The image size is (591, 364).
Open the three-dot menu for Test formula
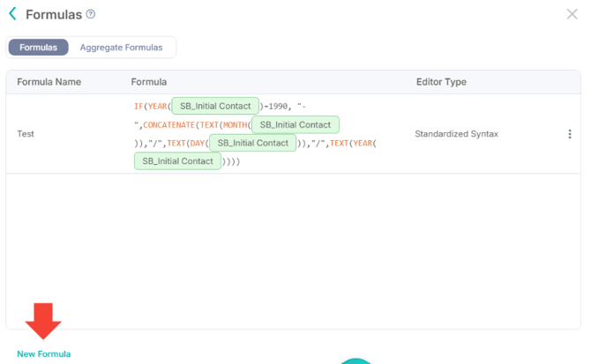click(x=570, y=134)
